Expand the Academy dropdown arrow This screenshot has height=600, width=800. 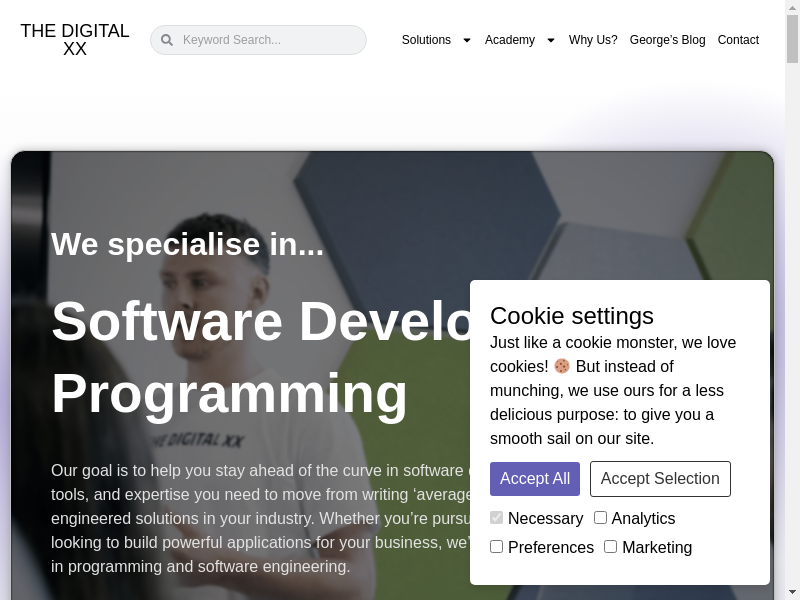pyautogui.click(x=550, y=41)
